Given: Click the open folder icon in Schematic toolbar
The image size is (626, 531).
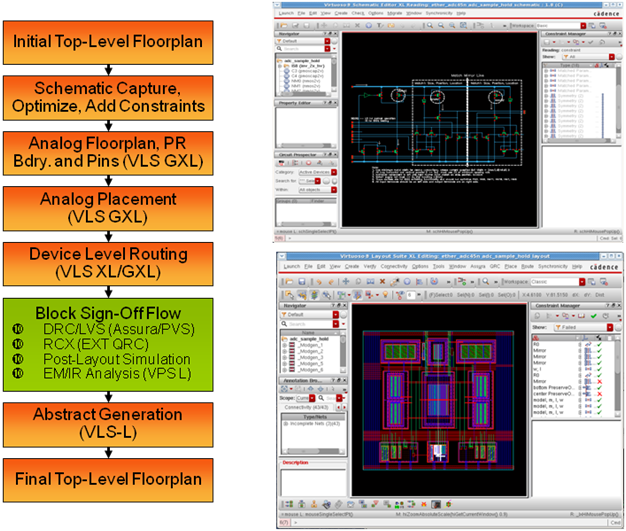Looking at the screenshot, I should (x=284, y=25).
